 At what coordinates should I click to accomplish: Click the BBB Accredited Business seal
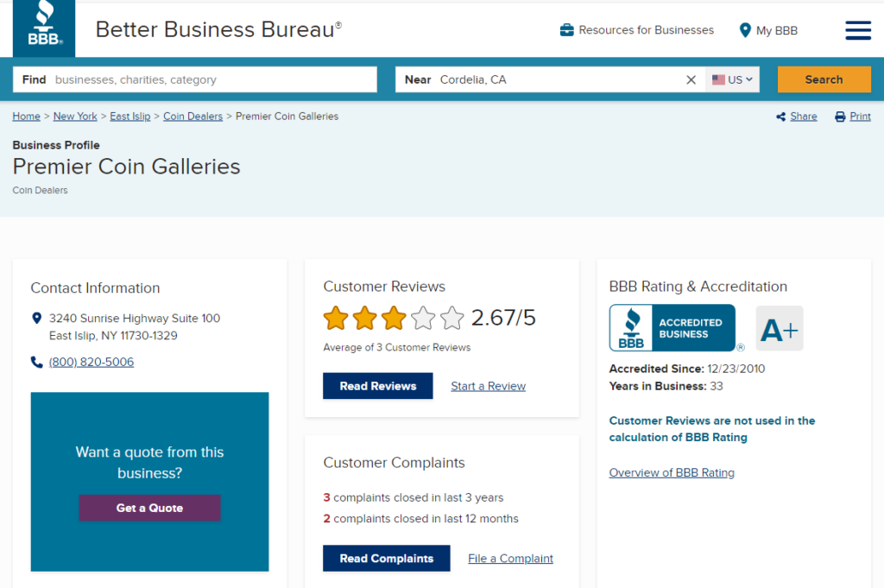[672, 328]
